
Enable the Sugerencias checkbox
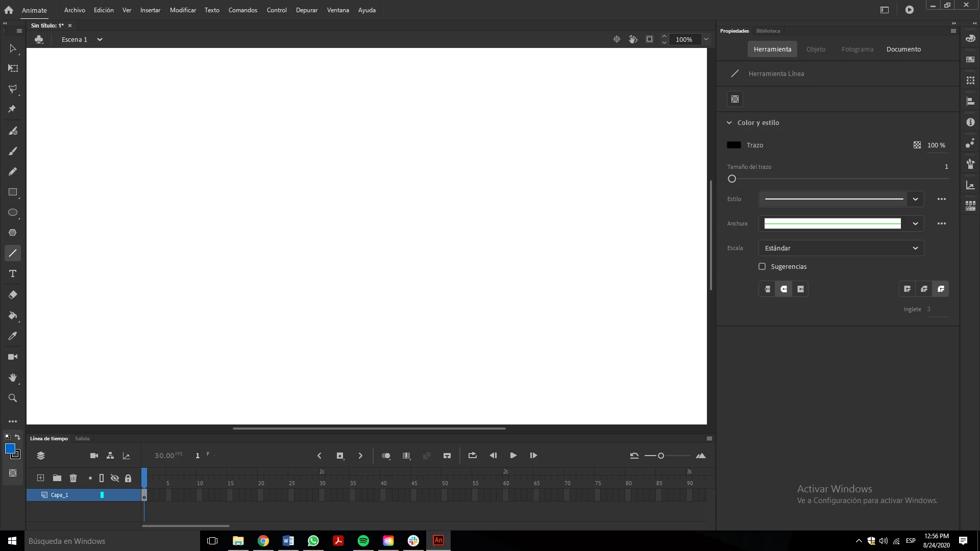[762, 266]
